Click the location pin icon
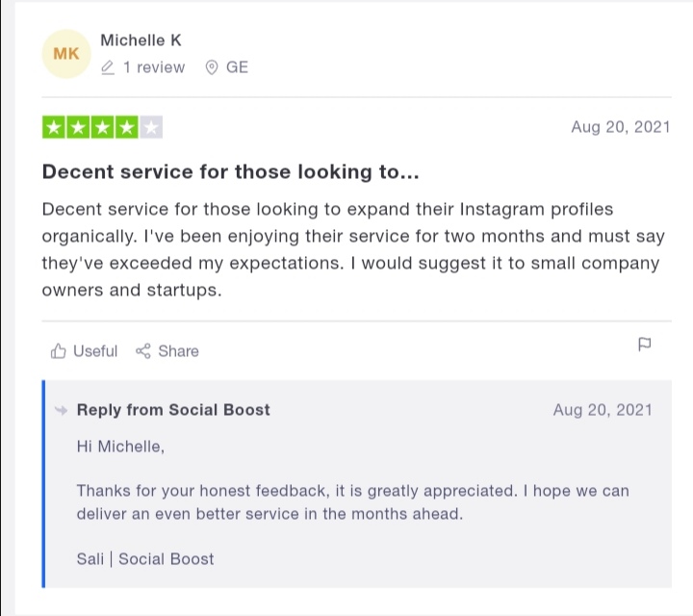The height and width of the screenshot is (616, 693). [212, 67]
